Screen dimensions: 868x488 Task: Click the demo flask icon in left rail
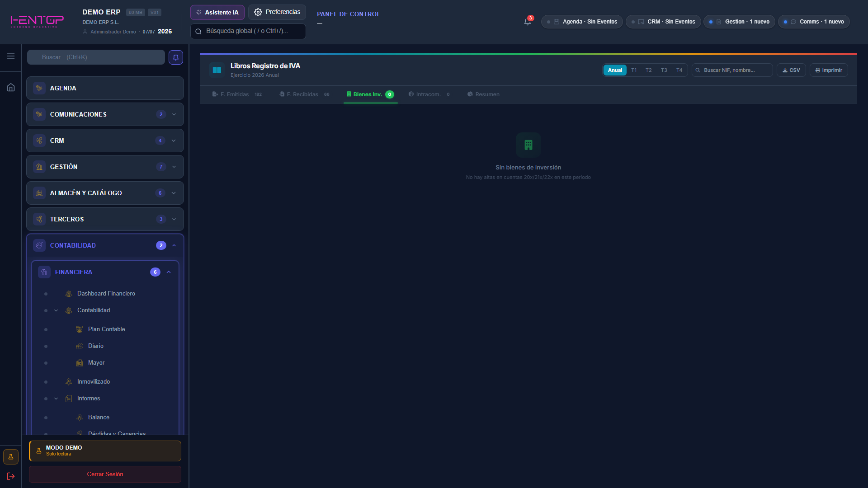11,457
